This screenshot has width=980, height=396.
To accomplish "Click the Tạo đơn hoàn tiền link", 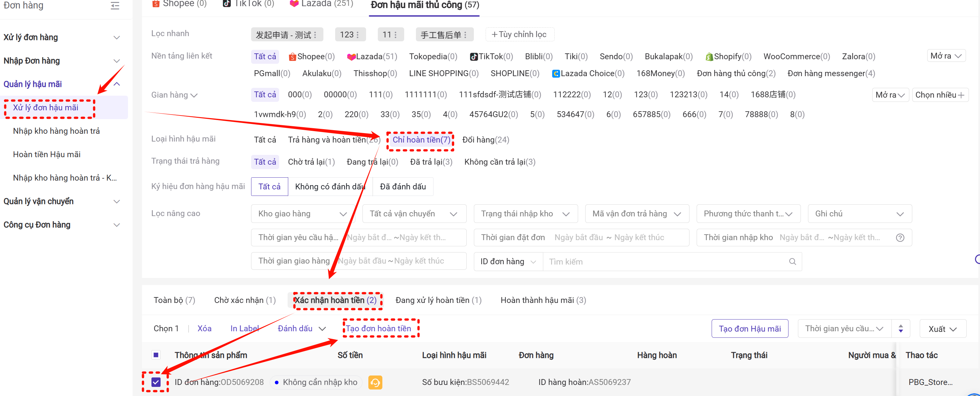I will (x=378, y=328).
